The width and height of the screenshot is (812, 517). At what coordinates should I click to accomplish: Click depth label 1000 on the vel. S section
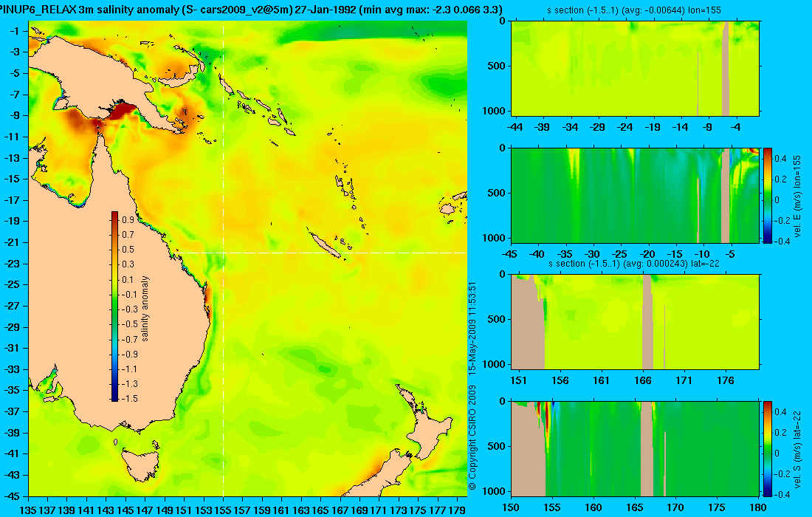pos(495,491)
